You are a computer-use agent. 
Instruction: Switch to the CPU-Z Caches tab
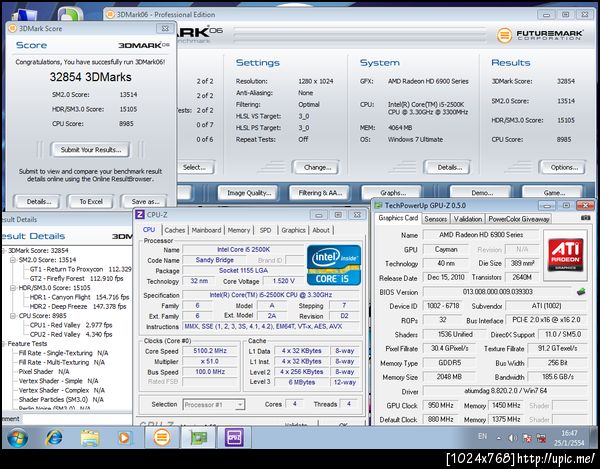pos(174,230)
